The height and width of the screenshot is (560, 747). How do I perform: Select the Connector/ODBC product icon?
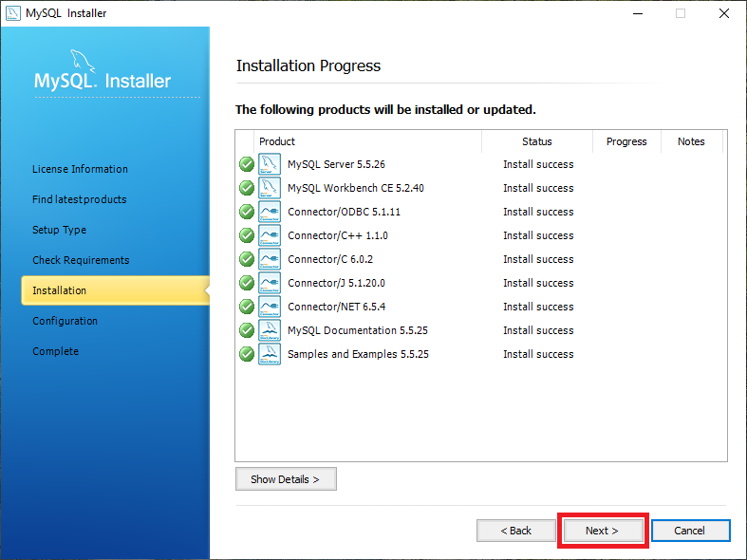270,212
